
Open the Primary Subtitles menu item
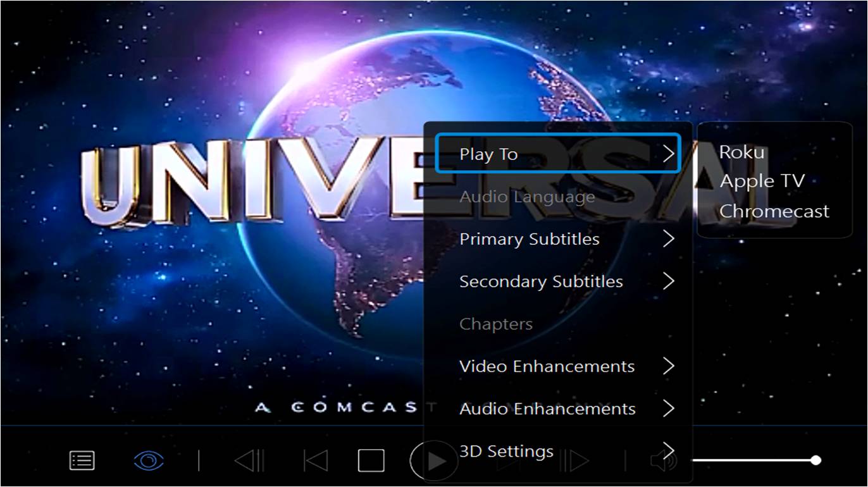point(557,239)
